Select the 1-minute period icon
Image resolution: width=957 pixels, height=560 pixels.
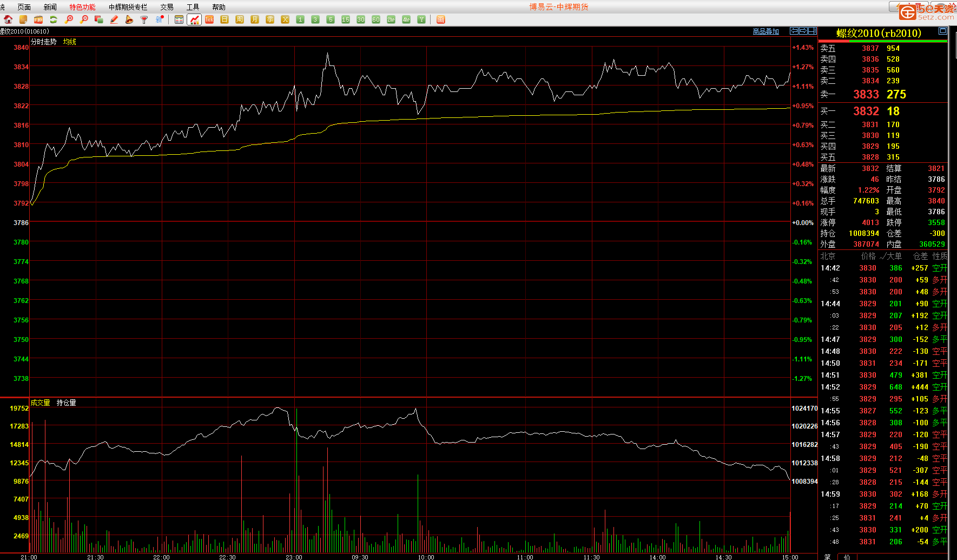tap(300, 19)
